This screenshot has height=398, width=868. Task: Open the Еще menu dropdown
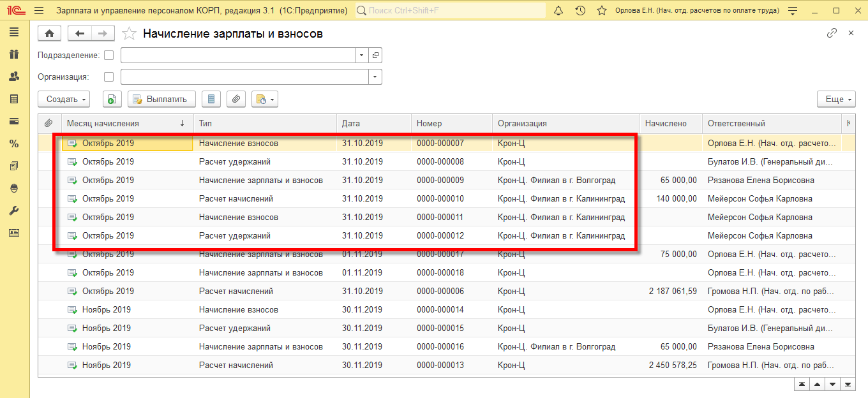pyautogui.click(x=836, y=99)
